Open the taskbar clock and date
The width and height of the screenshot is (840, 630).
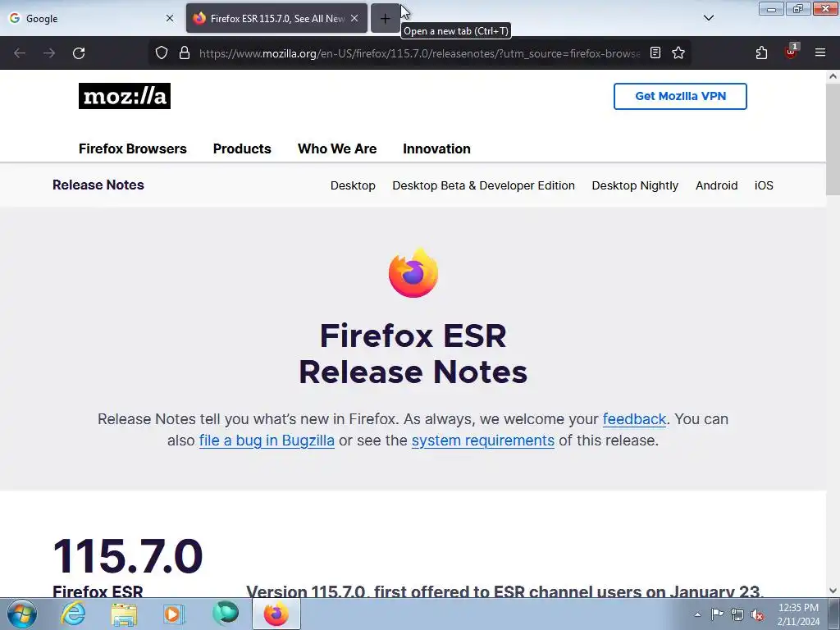(x=798, y=614)
